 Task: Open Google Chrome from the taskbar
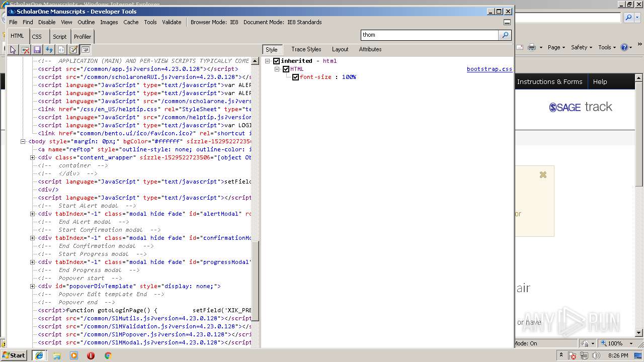coord(108,355)
